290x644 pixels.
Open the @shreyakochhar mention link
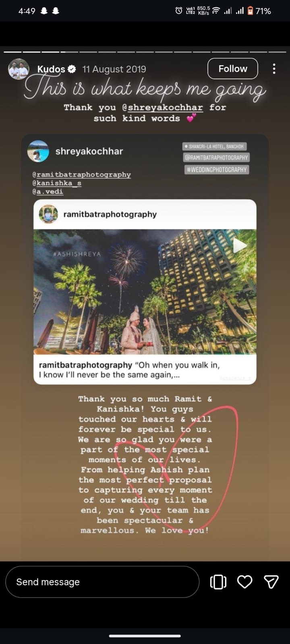tap(163, 107)
